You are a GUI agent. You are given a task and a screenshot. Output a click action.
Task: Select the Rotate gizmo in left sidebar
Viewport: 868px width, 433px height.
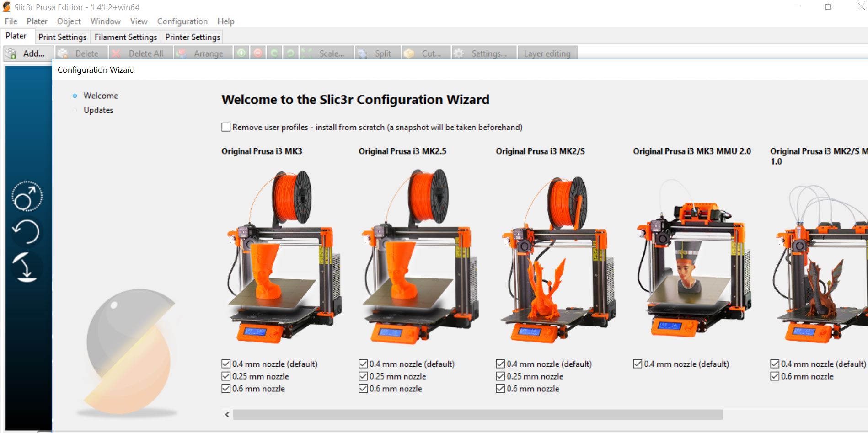[x=26, y=232]
